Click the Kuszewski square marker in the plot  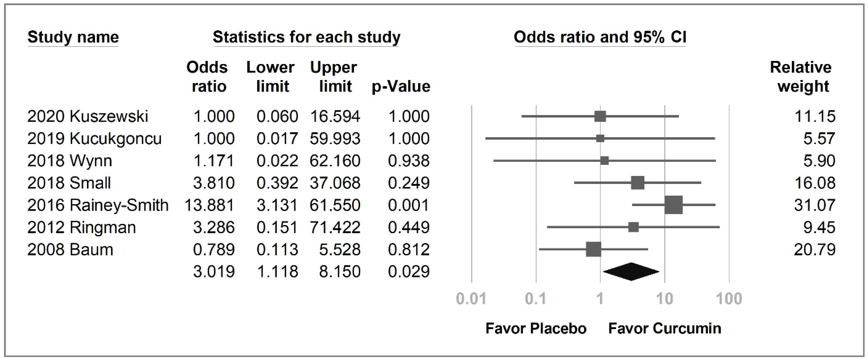[600, 116]
